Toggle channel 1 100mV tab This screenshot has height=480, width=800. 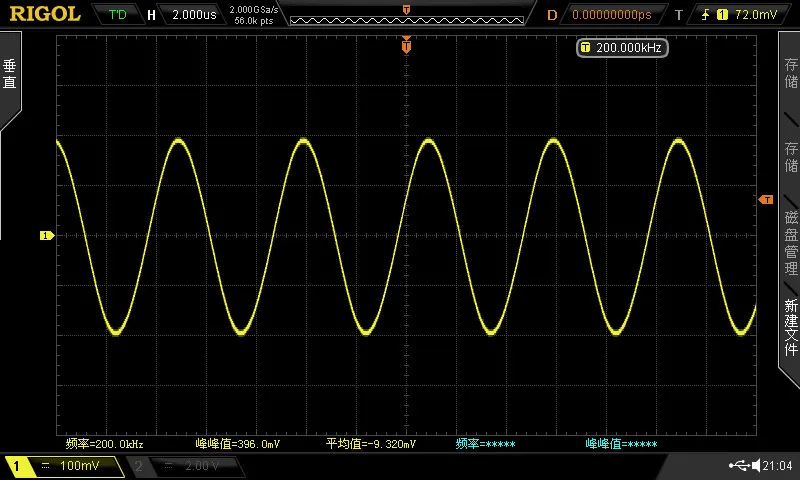point(62,465)
